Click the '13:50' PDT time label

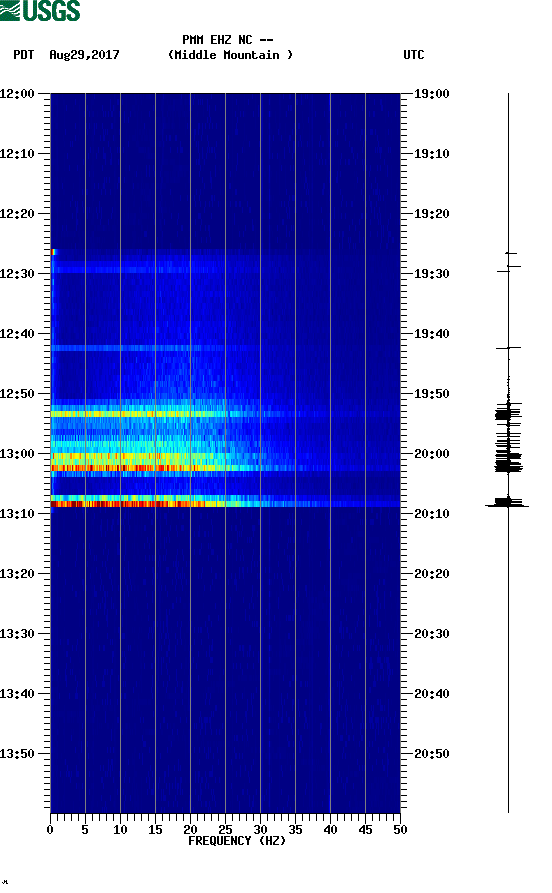[17, 754]
